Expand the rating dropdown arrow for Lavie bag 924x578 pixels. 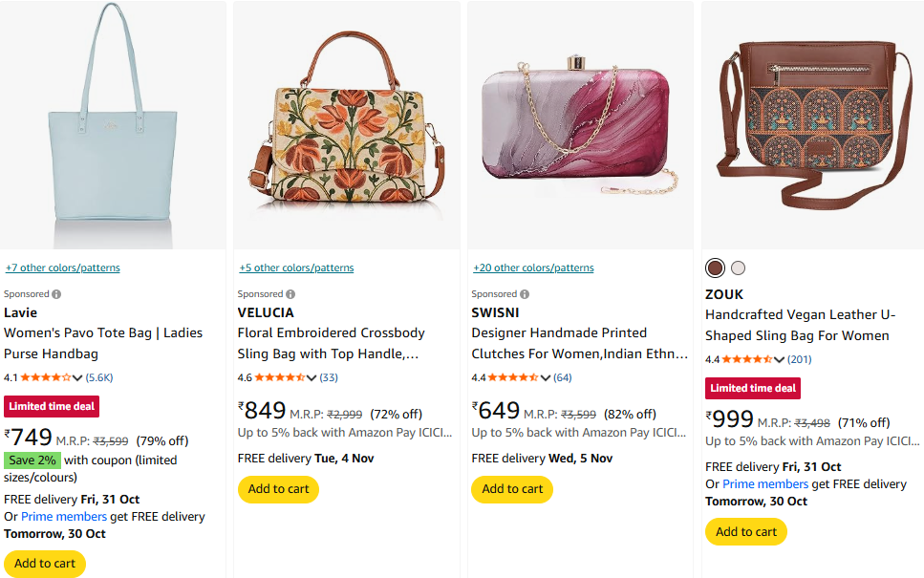click(78, 377)
